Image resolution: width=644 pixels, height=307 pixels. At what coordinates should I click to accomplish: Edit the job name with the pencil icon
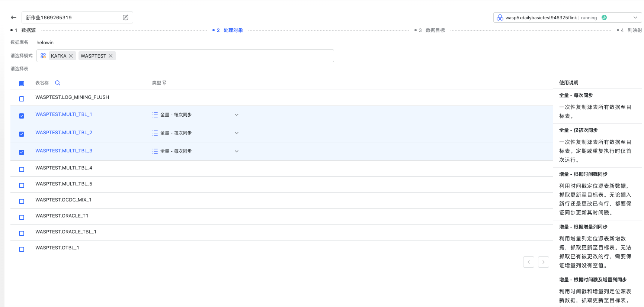coord(125,17)
